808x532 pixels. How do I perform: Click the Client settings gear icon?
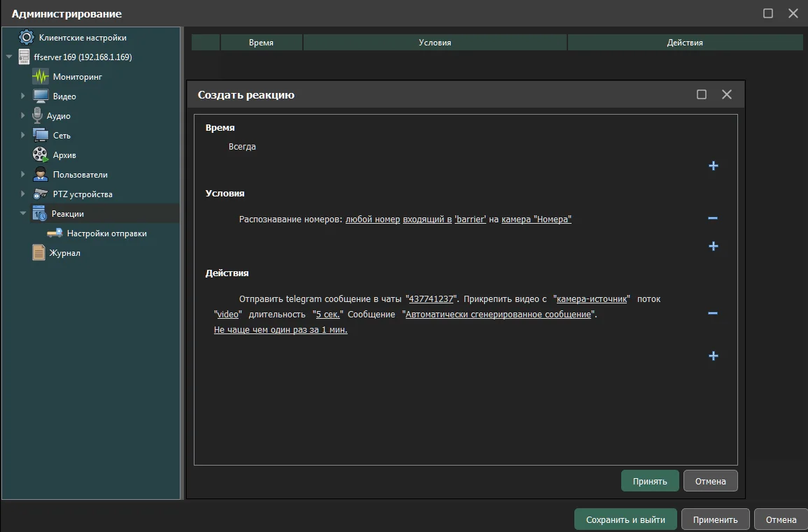(x=26, y=38)
